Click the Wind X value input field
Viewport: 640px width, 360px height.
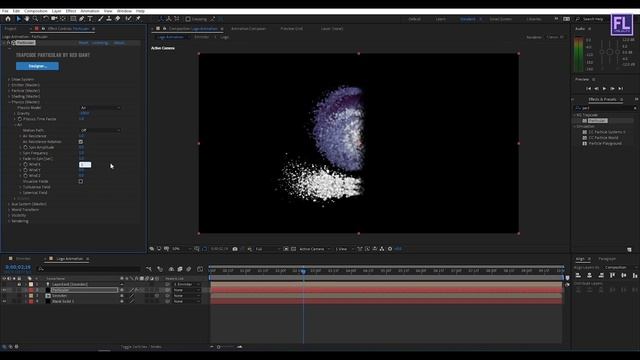85,164
